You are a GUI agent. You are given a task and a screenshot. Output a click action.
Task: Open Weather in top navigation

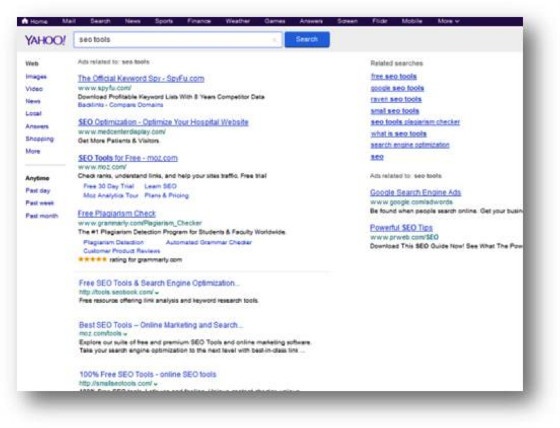[238, 21]
